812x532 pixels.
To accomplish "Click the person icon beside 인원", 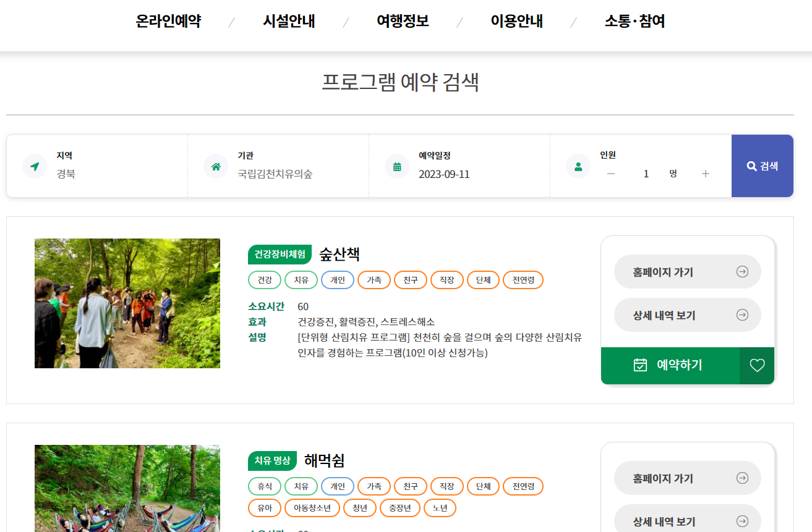I will coord(578,166).
